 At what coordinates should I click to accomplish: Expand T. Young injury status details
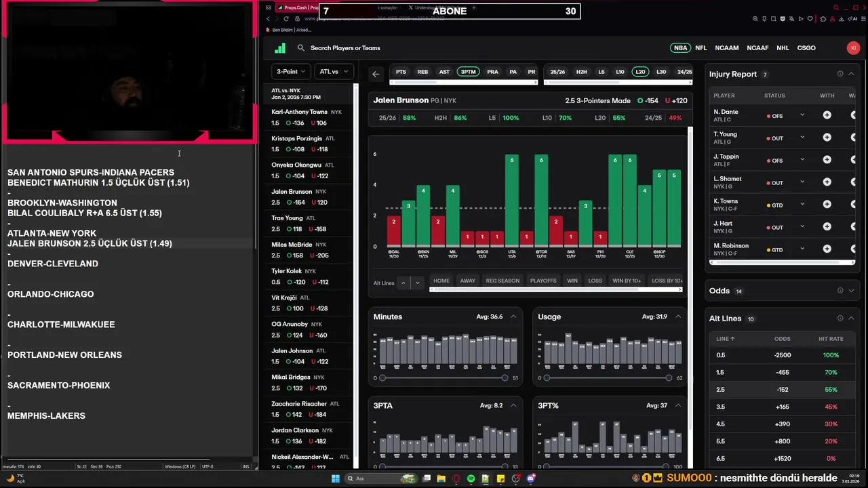802,138
